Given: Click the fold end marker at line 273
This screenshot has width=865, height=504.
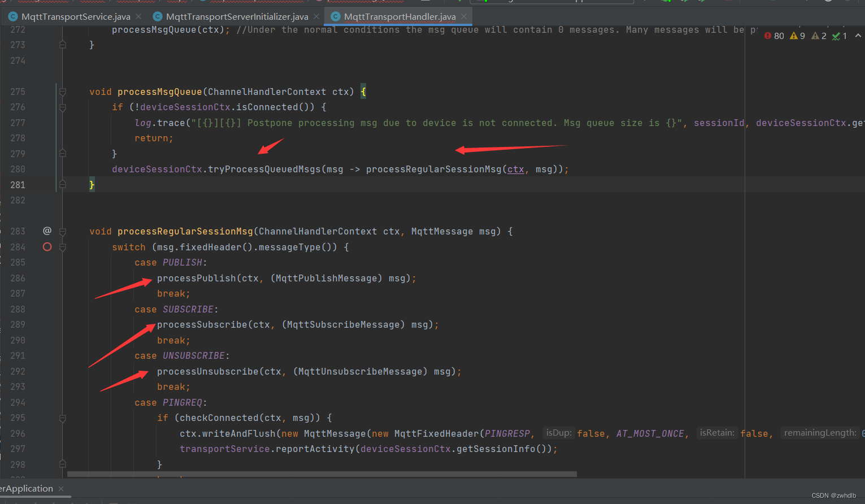Looking at the screenshot, I should (x=63, y=45).
